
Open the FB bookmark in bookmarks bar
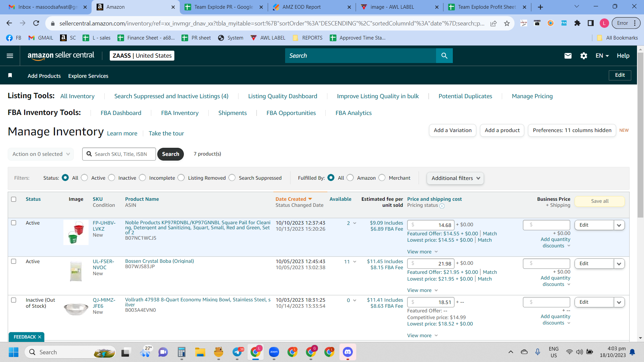click(x=14, y=38)
